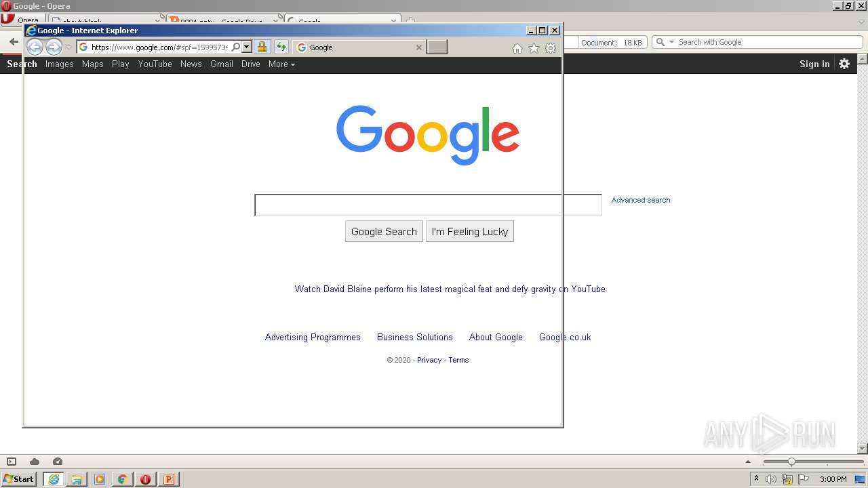Open the network tray icon
The height and width of the screenshot is (488, 868).
[787, 479]
